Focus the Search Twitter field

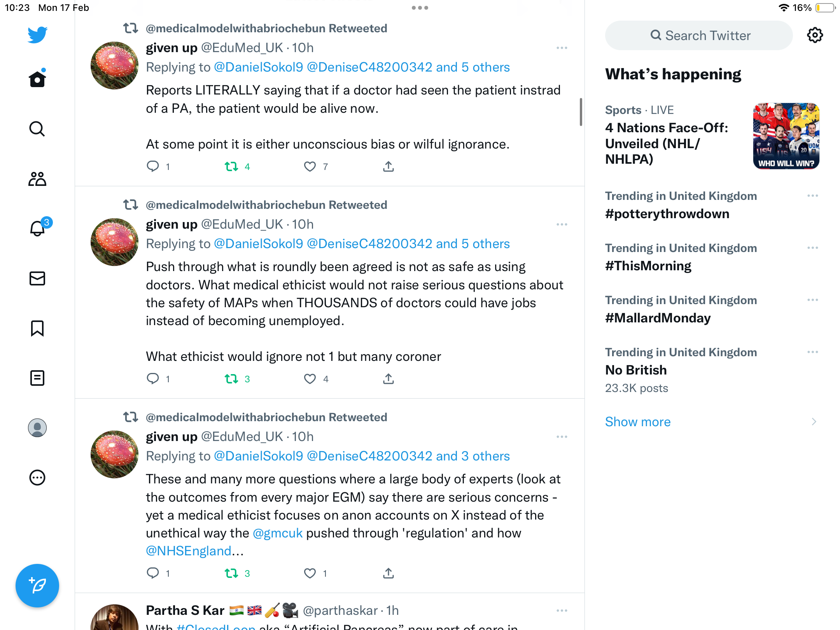click(x=699, y=35)
